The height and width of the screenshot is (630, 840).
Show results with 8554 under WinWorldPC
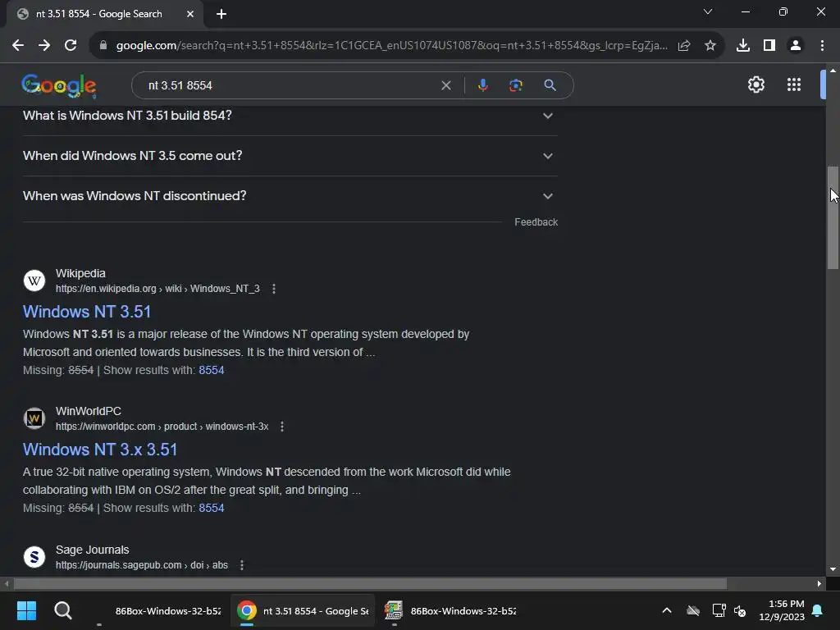pos(212,508)
